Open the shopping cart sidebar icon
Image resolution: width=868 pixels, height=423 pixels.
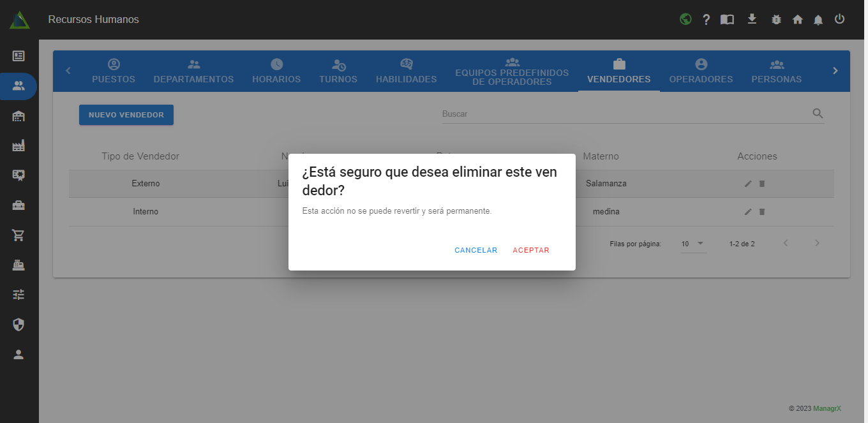[x=19, y=235]
